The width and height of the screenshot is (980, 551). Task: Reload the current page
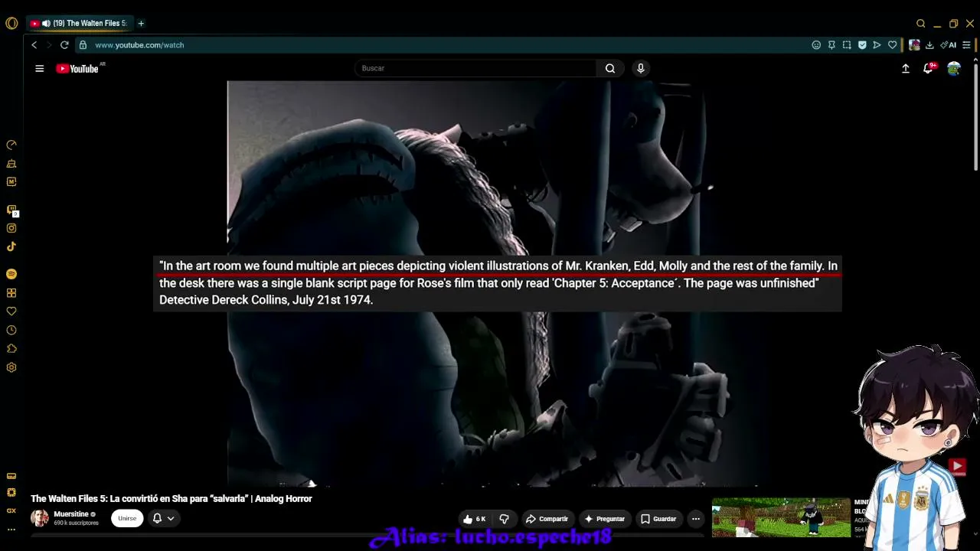pos(64,45)
